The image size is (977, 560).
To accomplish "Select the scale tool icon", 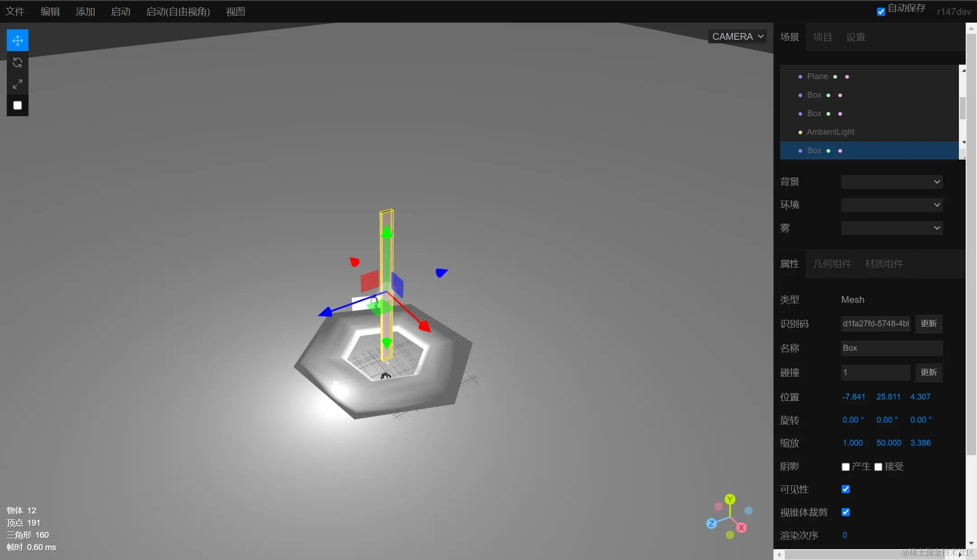I will click(x=17, y=84).
